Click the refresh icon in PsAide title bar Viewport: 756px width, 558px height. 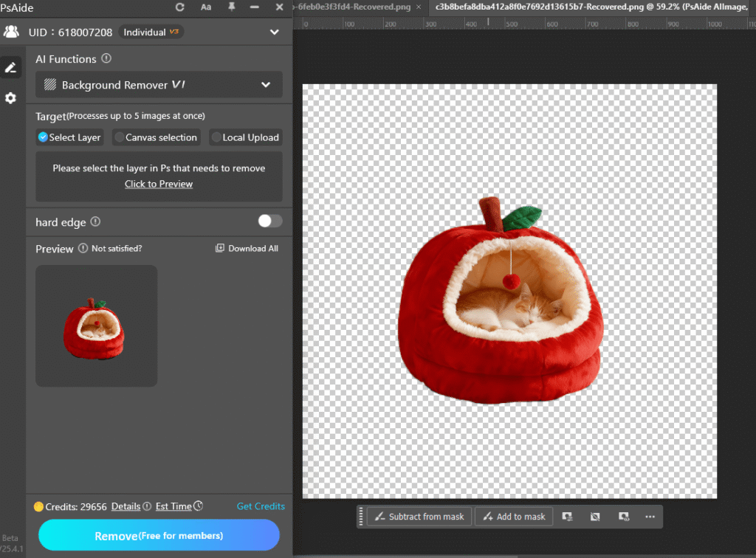[179, 8]
